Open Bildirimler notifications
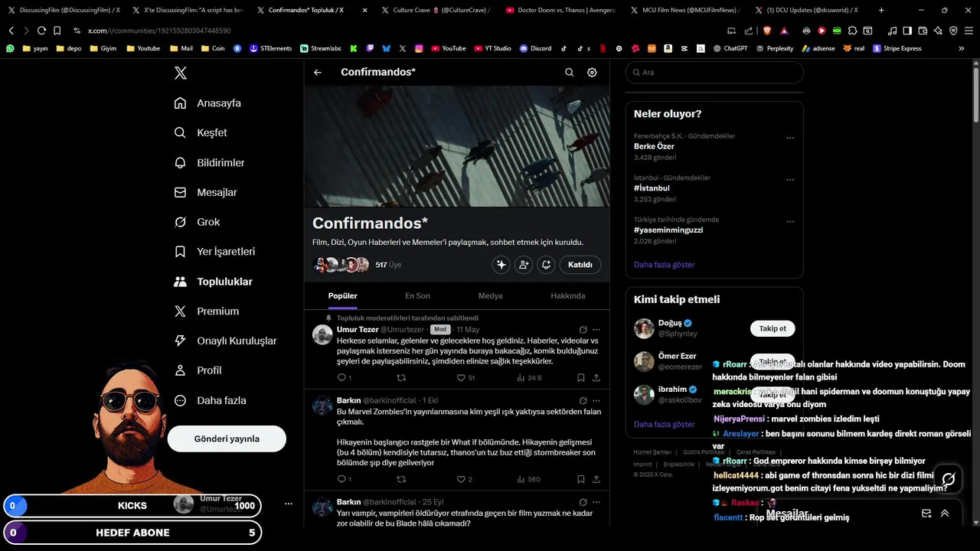Viewport: 980px width, 551px height. pyautogui.click(x=209, y=162)
